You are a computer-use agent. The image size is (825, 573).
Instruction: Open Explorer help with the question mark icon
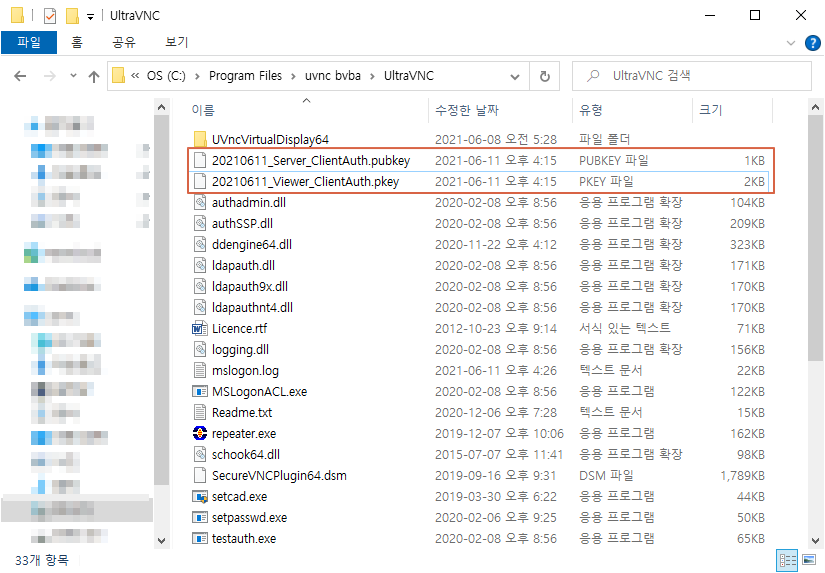[813, 43]
